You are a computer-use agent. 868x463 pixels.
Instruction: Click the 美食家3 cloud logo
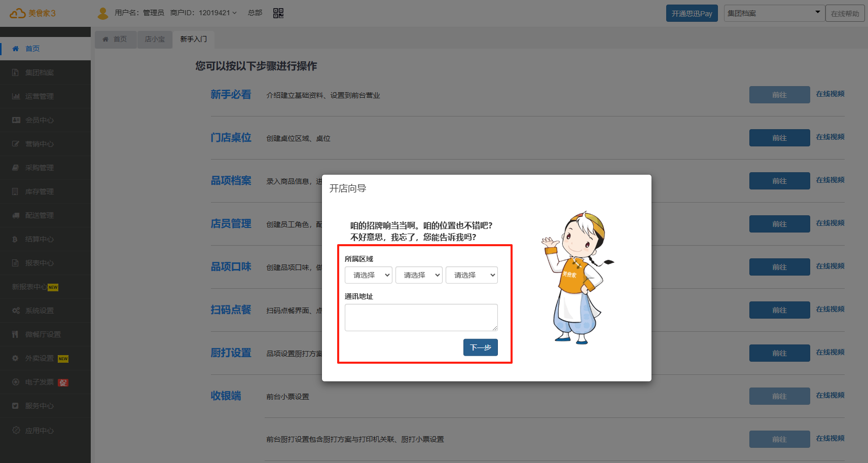click(x=32, y=13)
